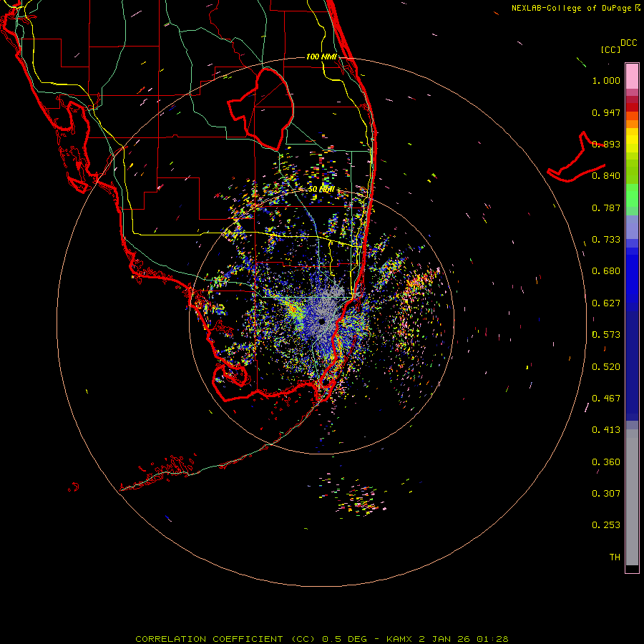Screen dimensions: 644x644
Task: Select the 0.573 scale value
Action: click(606, 335)
